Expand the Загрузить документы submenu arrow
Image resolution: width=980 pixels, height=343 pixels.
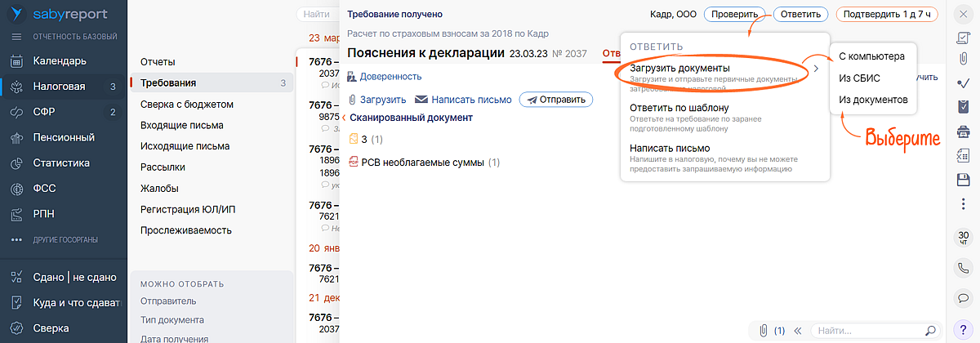(x=815, y=69)
